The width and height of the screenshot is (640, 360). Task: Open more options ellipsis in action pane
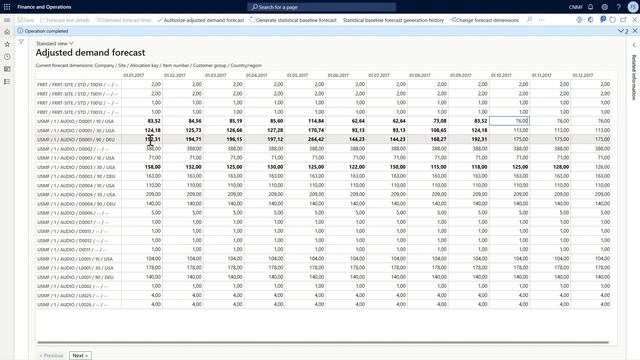tap(541, 20)
